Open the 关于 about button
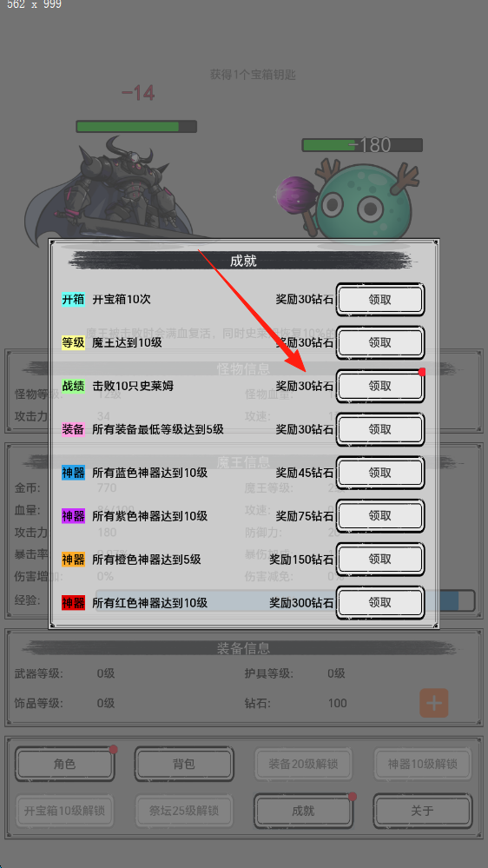This screenshot has height=868, width=488. 423,811
